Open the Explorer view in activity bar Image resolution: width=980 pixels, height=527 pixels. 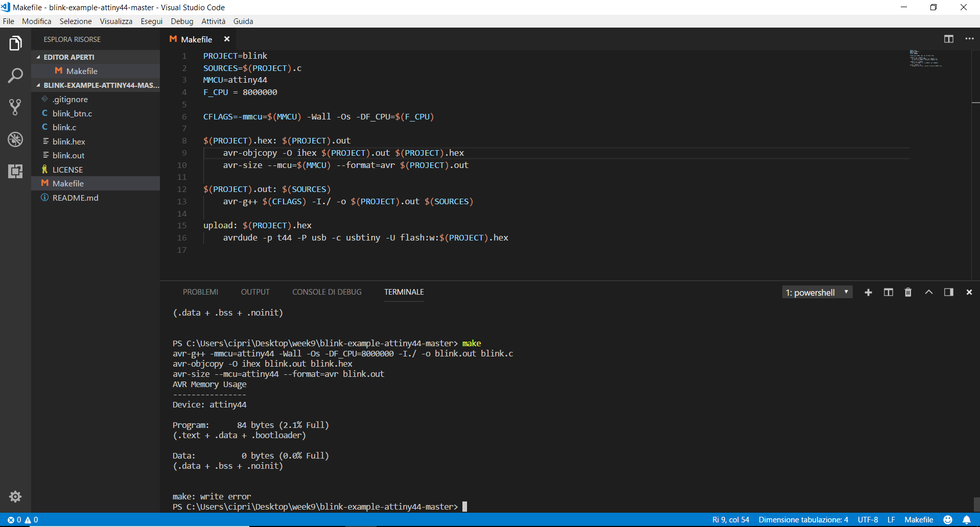point(15,43)
